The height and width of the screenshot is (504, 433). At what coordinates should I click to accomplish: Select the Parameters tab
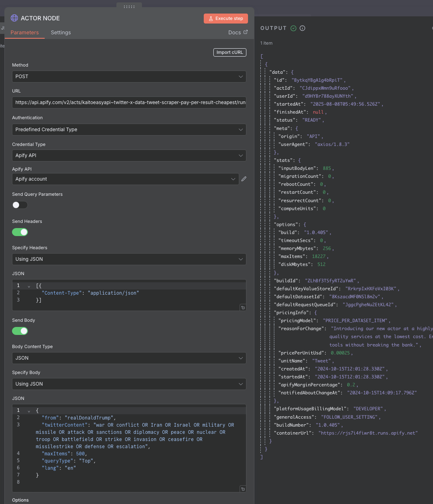(25, 33)
